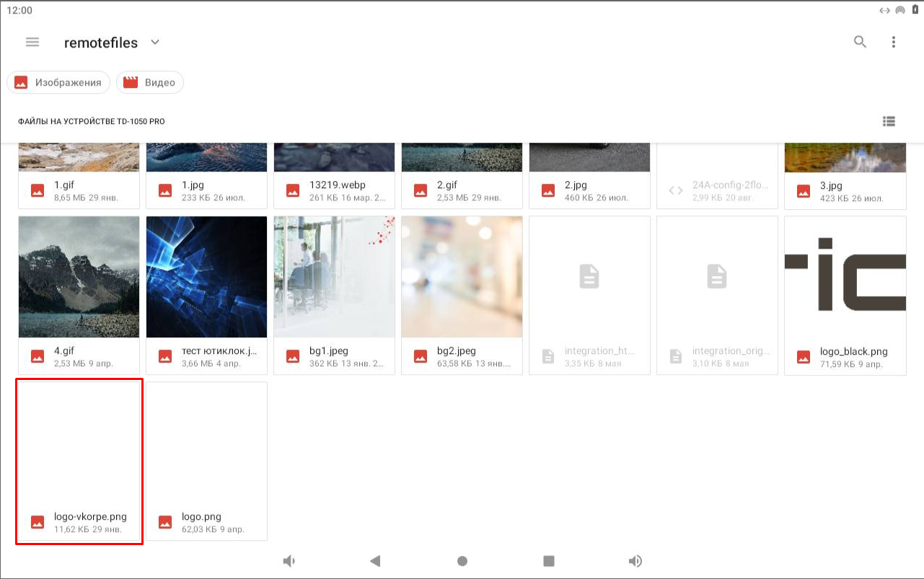
Task: Expand the remotefiles location dropdown
Action: (x=154, y=43)
